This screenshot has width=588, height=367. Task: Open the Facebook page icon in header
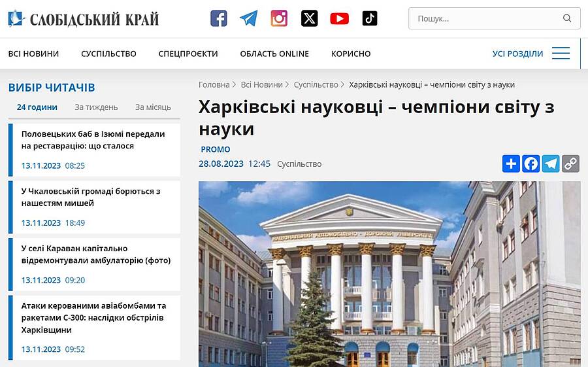point(219,18)
